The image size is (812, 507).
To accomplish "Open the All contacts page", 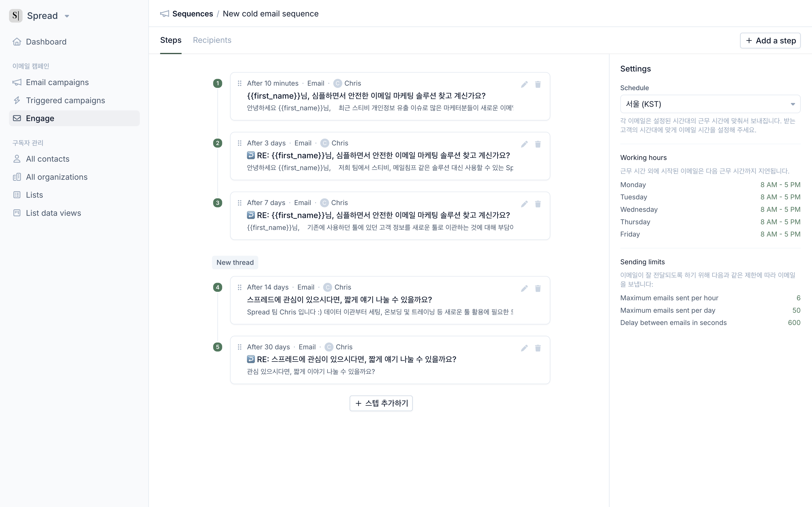I will coord(48,159).
